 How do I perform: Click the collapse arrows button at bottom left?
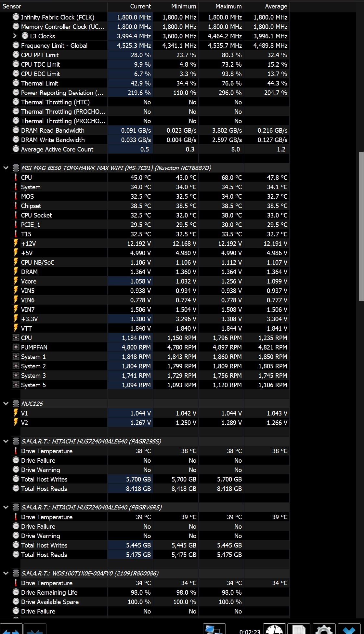point(35,629)
